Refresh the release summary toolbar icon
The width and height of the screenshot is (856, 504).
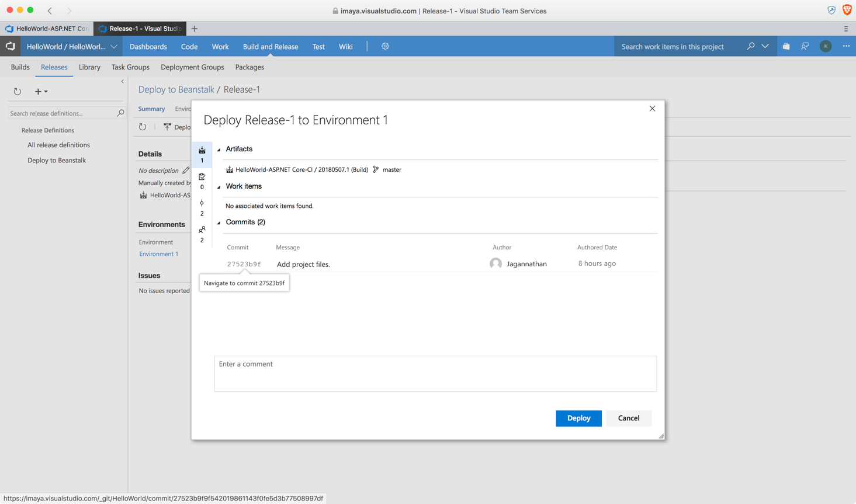143,127
